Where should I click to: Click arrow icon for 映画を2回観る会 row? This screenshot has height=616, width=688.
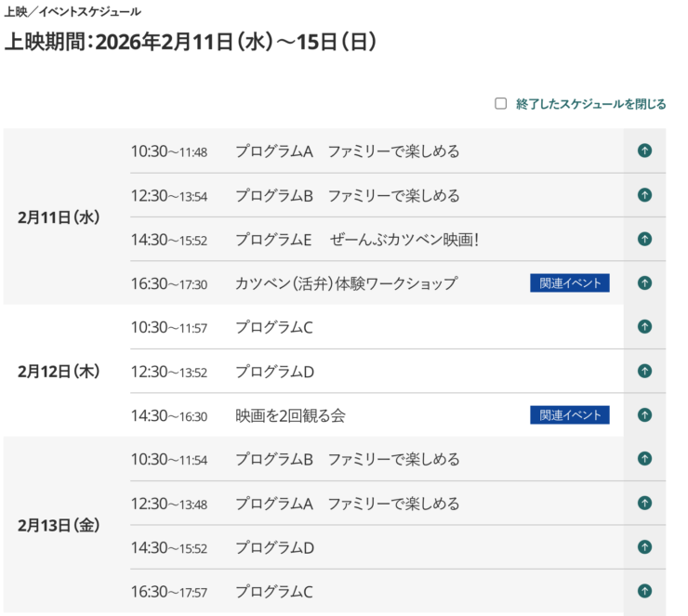pos(644,414)
